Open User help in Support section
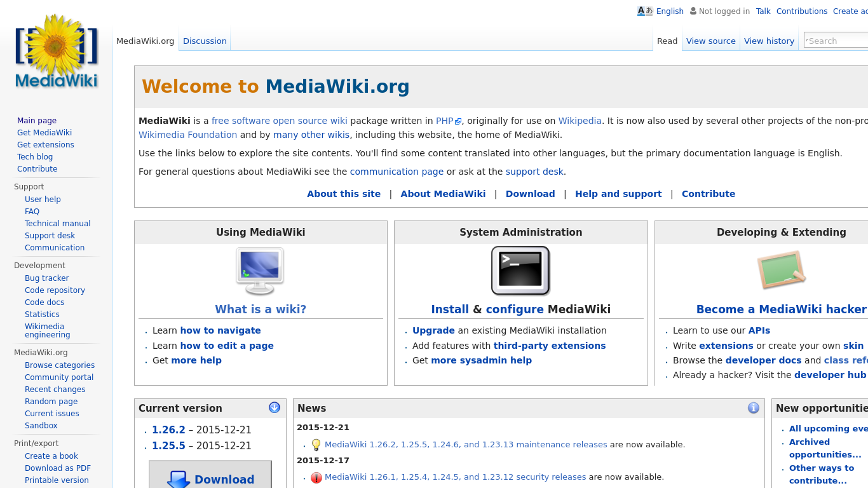Viewport: 868px width, 488px height. coord(43,200)
